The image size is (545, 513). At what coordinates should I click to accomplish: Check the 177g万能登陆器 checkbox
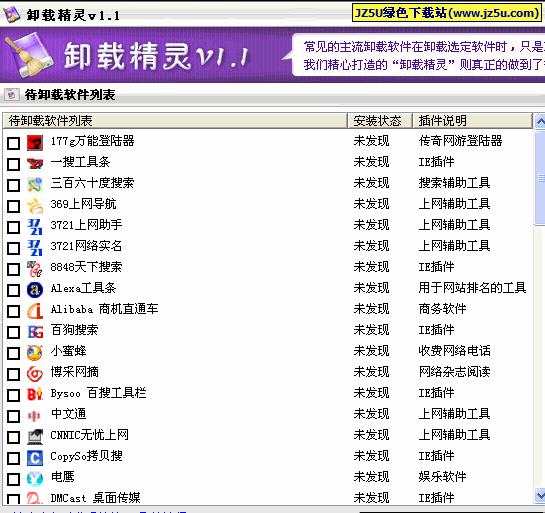tap(14, 143)
